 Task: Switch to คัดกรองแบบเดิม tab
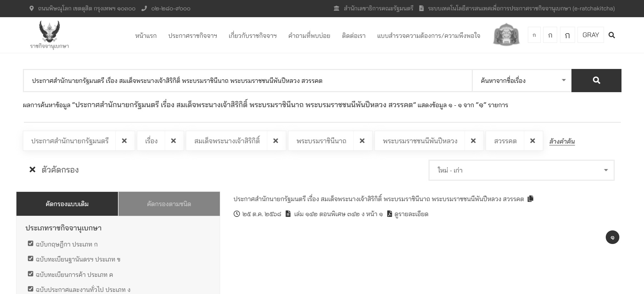pos(67,204)
